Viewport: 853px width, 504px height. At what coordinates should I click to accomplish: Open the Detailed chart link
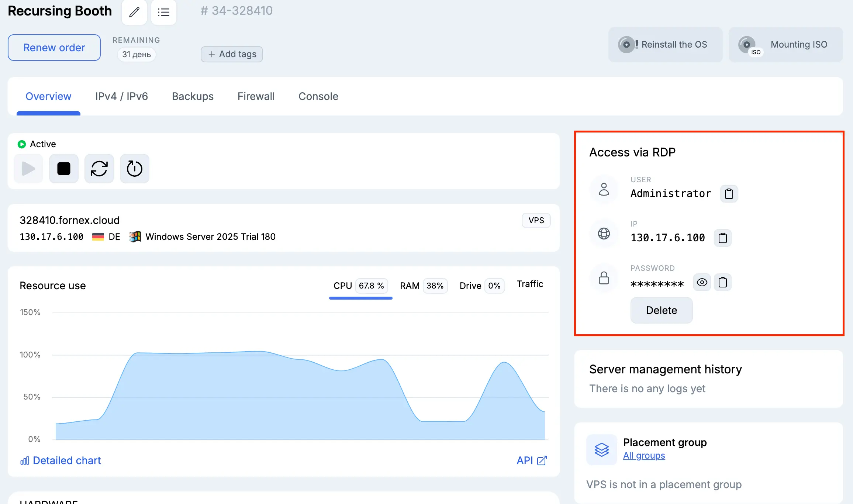click(x=61, y=460)
